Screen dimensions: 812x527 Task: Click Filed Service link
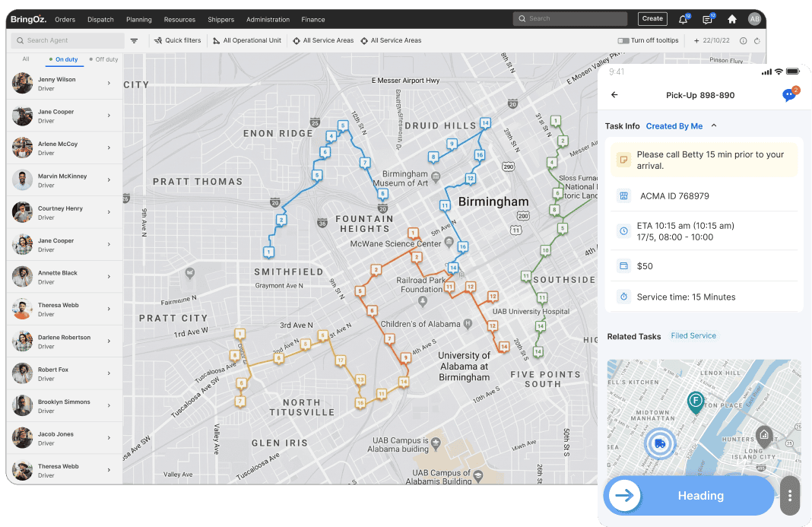[693, 336]
